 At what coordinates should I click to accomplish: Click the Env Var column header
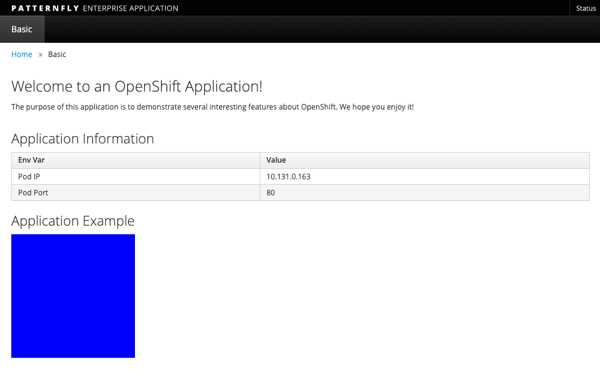[136, 160]
